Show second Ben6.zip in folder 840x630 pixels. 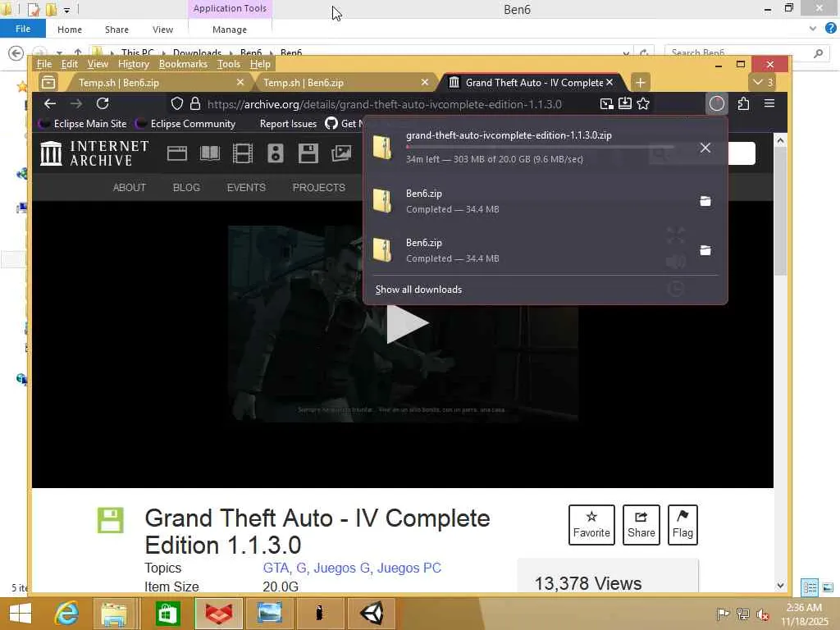[705, 251]
